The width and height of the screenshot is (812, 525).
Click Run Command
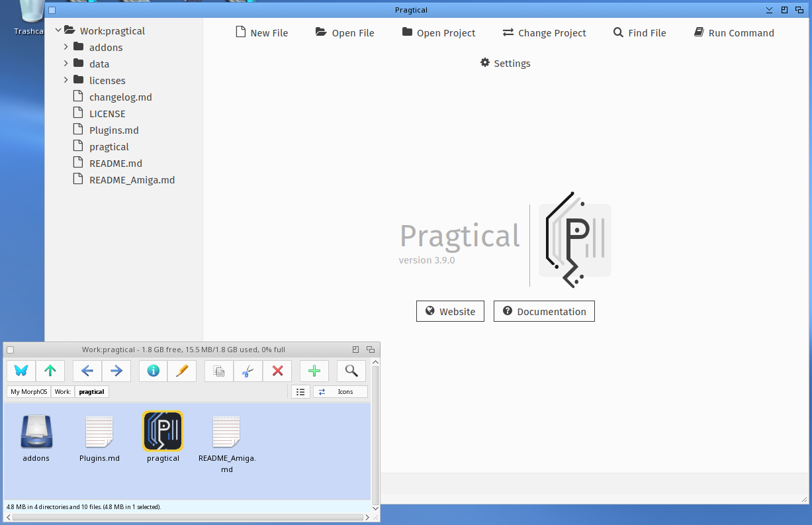coord(734,33)
